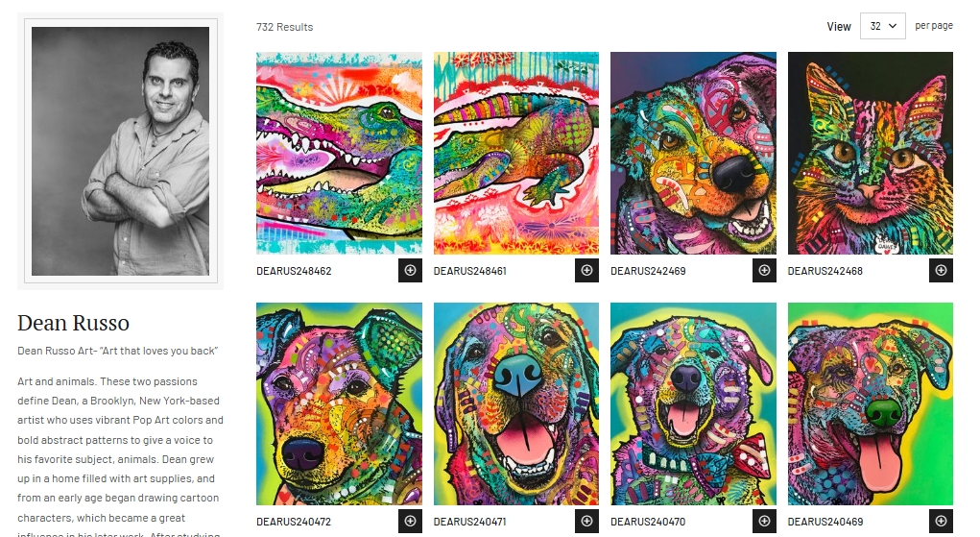980x537 pixels.
Task: Open the green-nosed dog artwork DEARUS240469
Action: (x=870, y=403)
